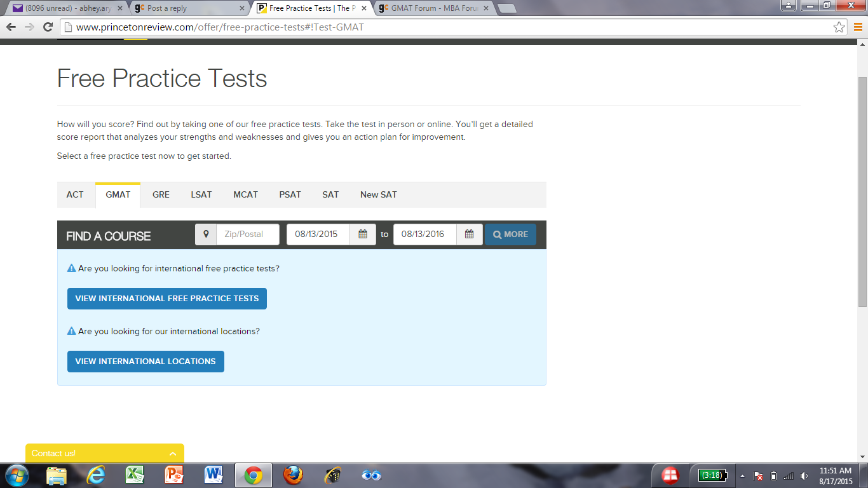Open the end date calendar icon
868x488 pixels.
tap(469, 234)
